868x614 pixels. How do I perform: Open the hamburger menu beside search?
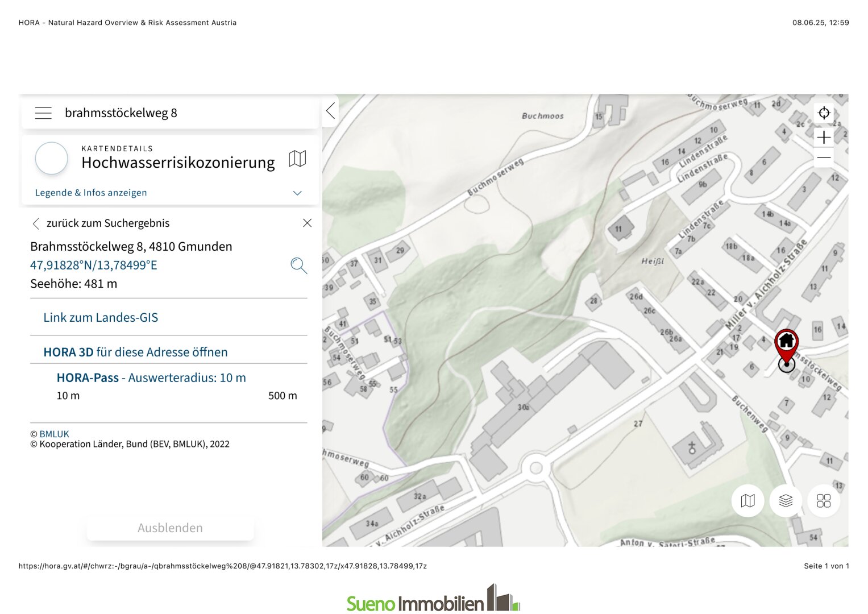(x=43, y=113)
